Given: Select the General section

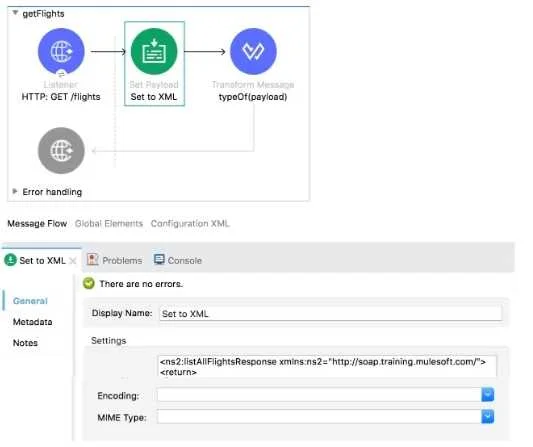Looking at the screenshot, I should pyautogui.click(x=30, y=301).
